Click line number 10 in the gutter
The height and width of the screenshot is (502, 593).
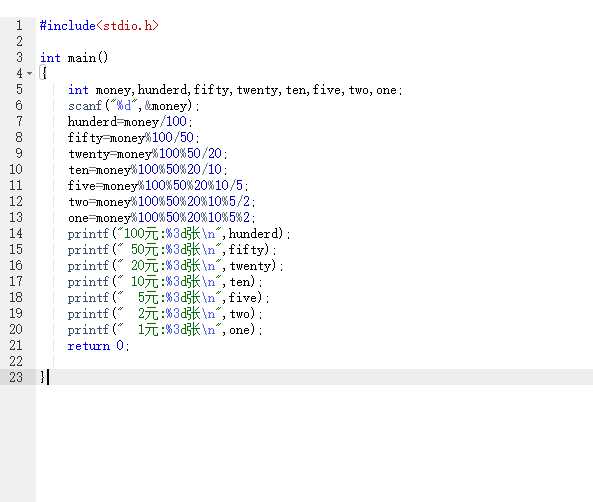[x=16, y=169]
